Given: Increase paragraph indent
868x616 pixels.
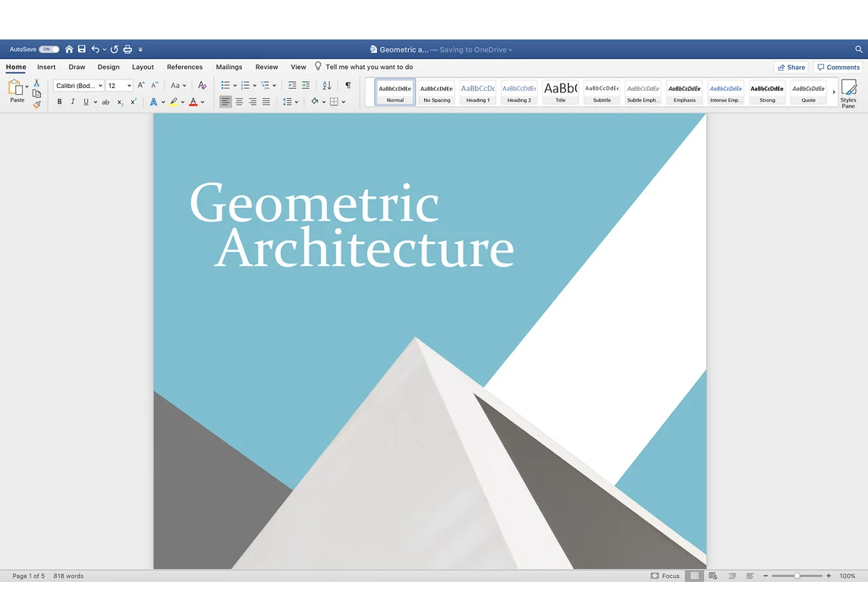Looking at the screenshot, I should 306,85.
